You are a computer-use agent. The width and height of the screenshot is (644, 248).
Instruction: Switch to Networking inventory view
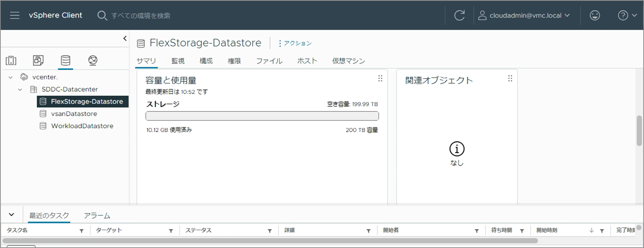pyautogui.click(x=93, y=60)
